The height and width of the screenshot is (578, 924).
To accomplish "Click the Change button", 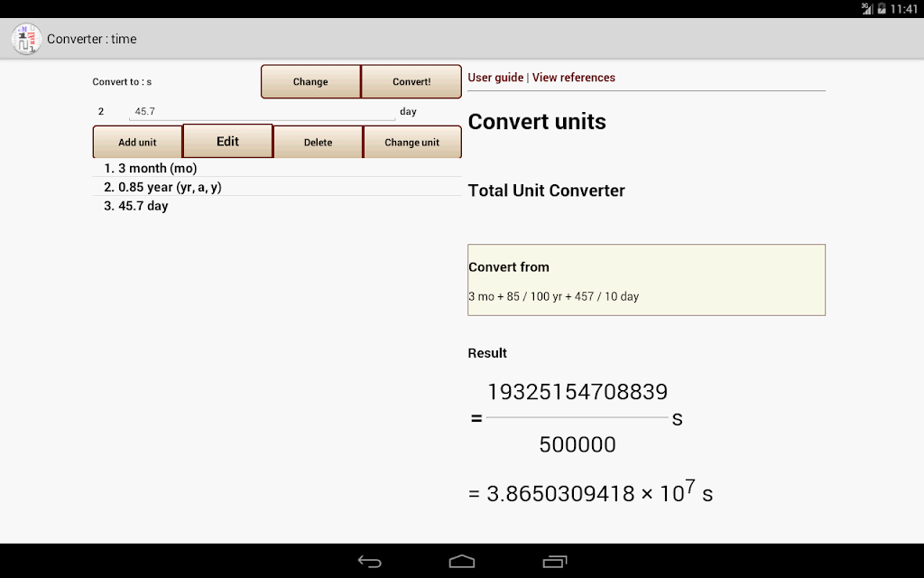I will pyautogui.click(x=310, y=81).
